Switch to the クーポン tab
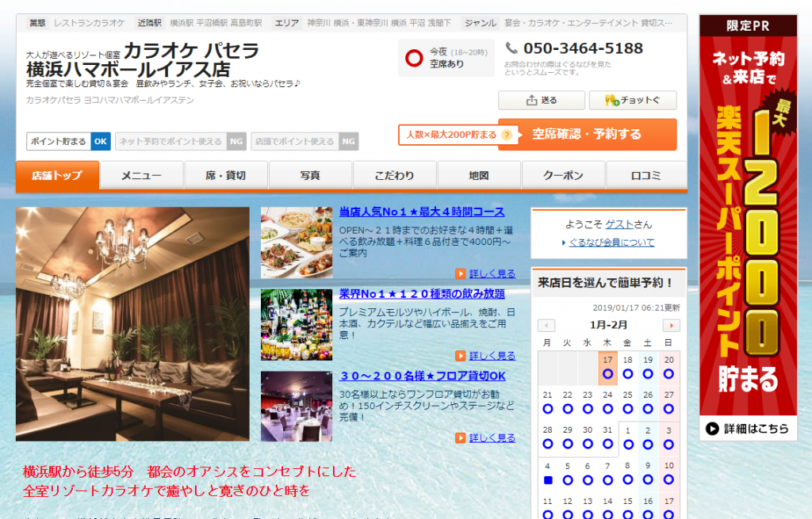 tap(563, 176)
